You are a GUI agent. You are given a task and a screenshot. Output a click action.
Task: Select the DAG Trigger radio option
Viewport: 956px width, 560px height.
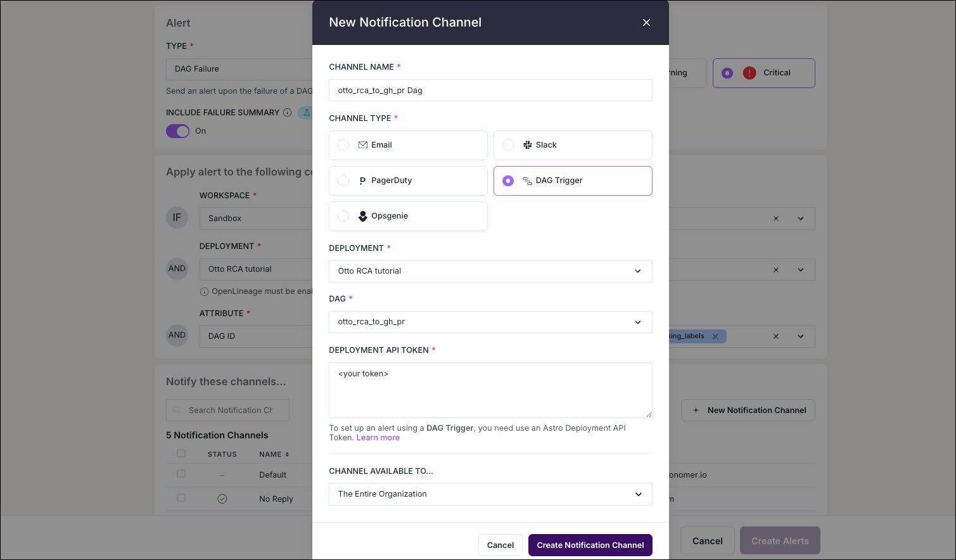coord(508,181)
